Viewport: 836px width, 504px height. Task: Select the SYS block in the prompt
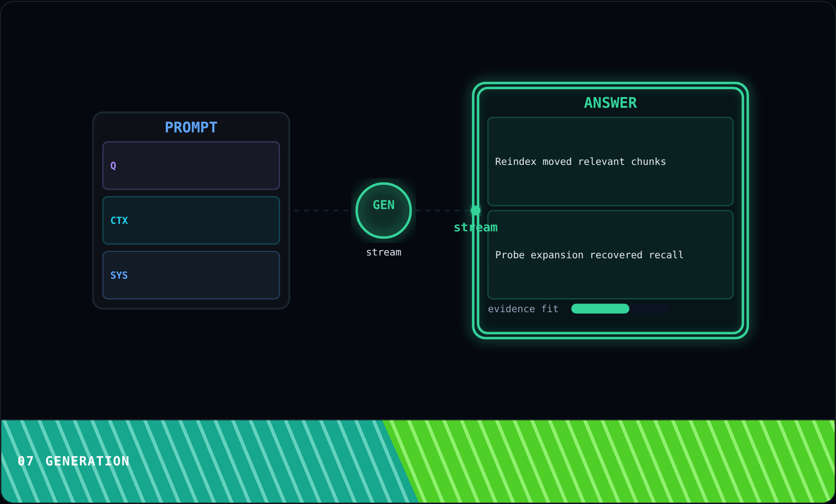tap(191, 275)
